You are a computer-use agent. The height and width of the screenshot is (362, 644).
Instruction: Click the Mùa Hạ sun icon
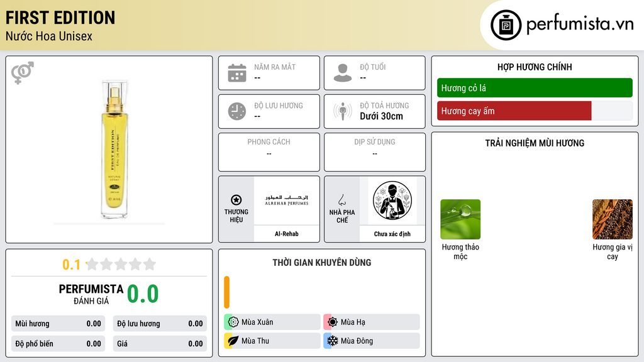[333, 322]
